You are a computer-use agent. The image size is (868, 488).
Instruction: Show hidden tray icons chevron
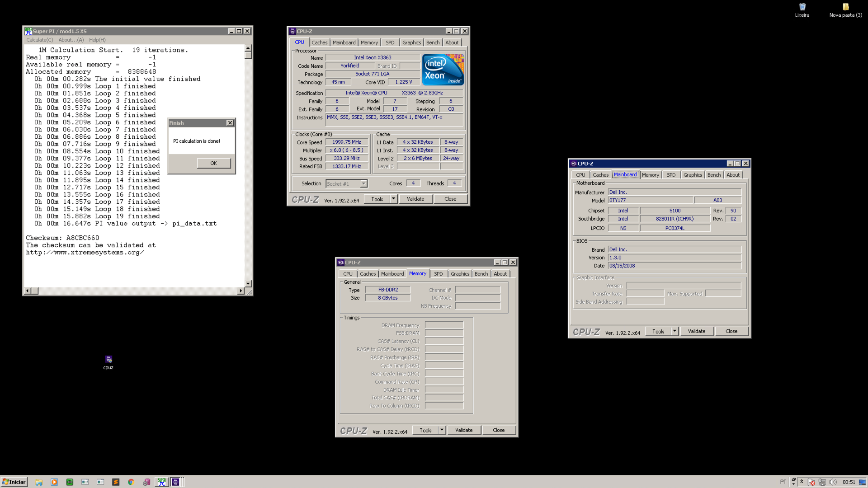pyautogui.click(x=802, y=482)
